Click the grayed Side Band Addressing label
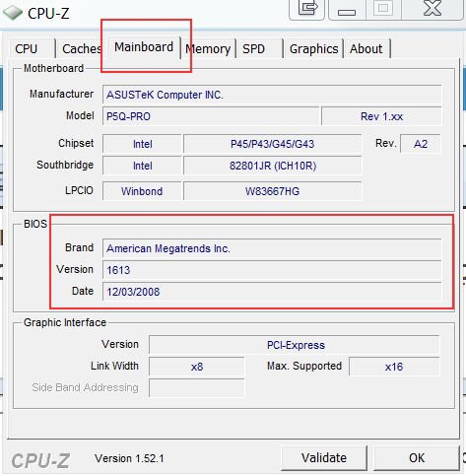This screenshot has width=466, height=476. coord(85,387)
